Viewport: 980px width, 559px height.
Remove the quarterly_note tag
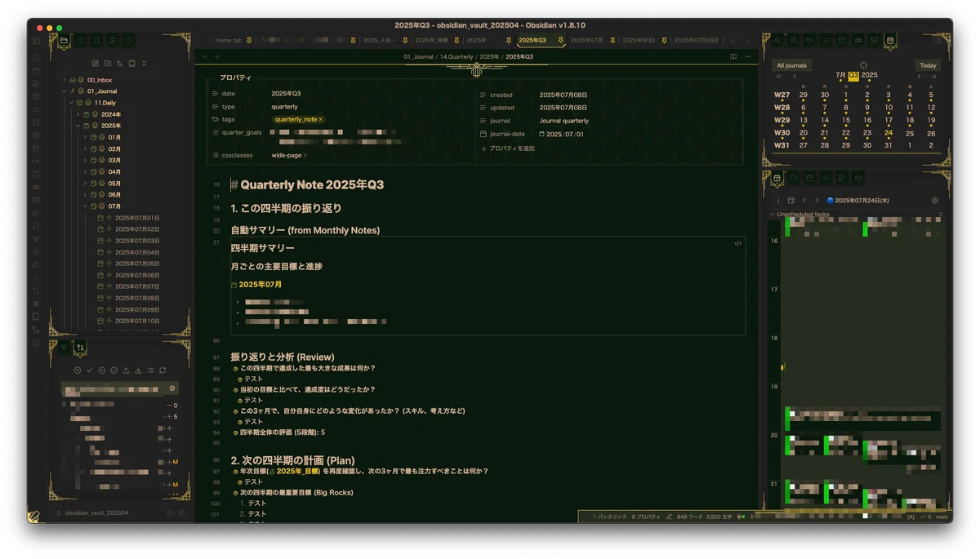pos(320,119)
